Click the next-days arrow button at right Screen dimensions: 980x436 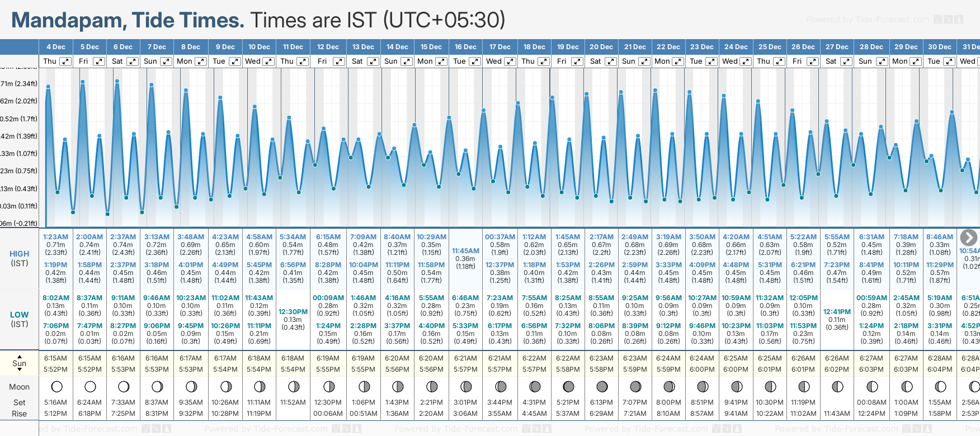point(968,238)
